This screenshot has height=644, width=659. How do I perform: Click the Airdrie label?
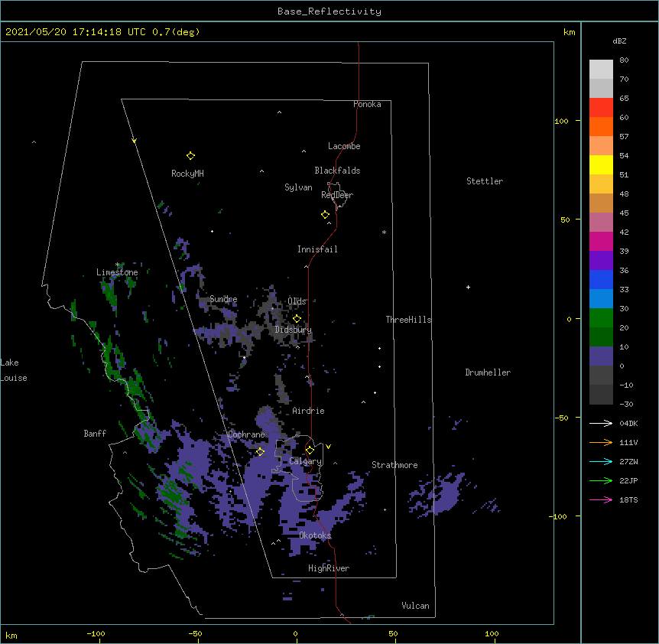pos(309,411)
